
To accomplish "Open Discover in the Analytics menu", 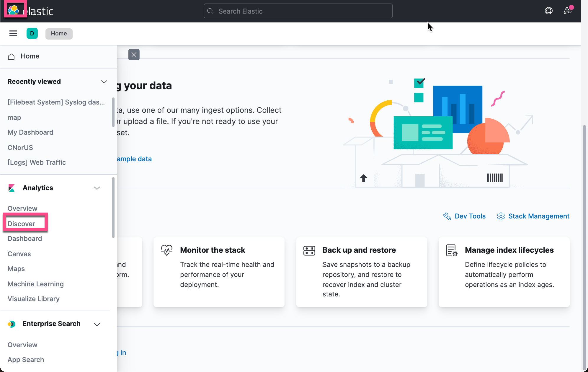I will pyautogui.click(x=21, y=223).
